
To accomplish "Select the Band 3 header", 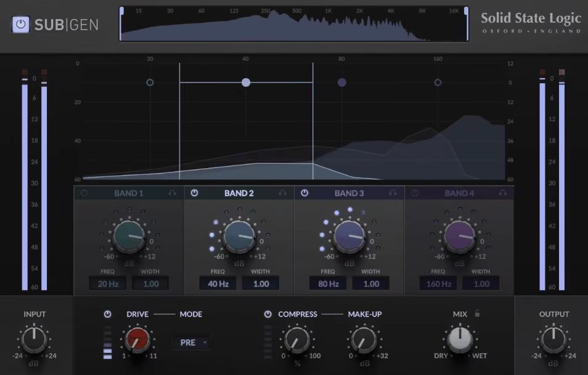I will click(x=348, y=192).
